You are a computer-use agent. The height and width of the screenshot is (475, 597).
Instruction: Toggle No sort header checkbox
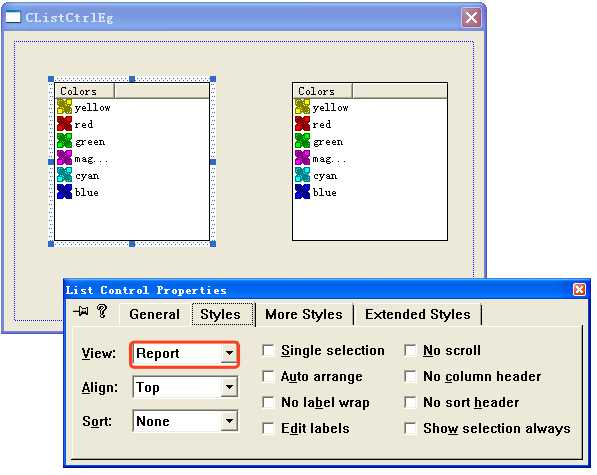[x=410, y=402]
